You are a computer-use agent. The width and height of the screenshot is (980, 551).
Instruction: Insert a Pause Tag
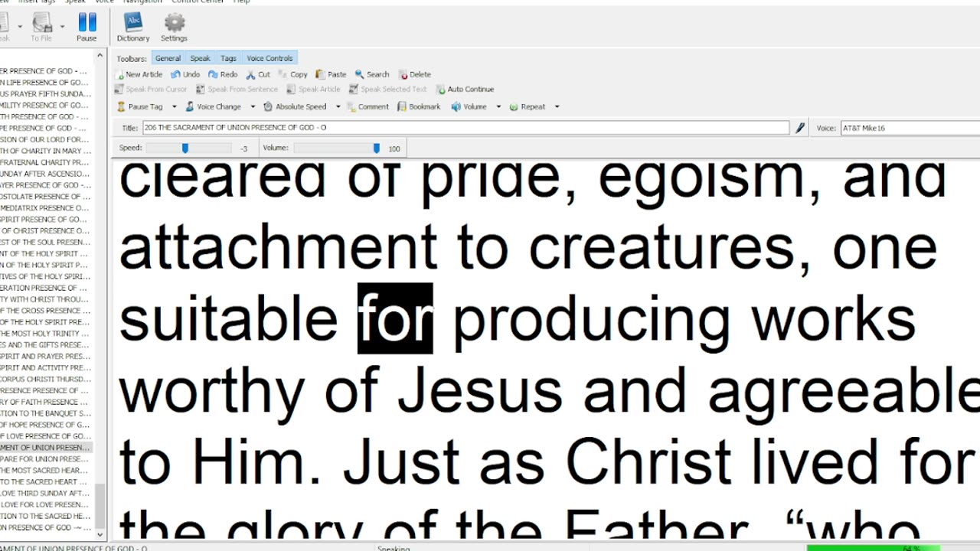click(x=139, y=106)
